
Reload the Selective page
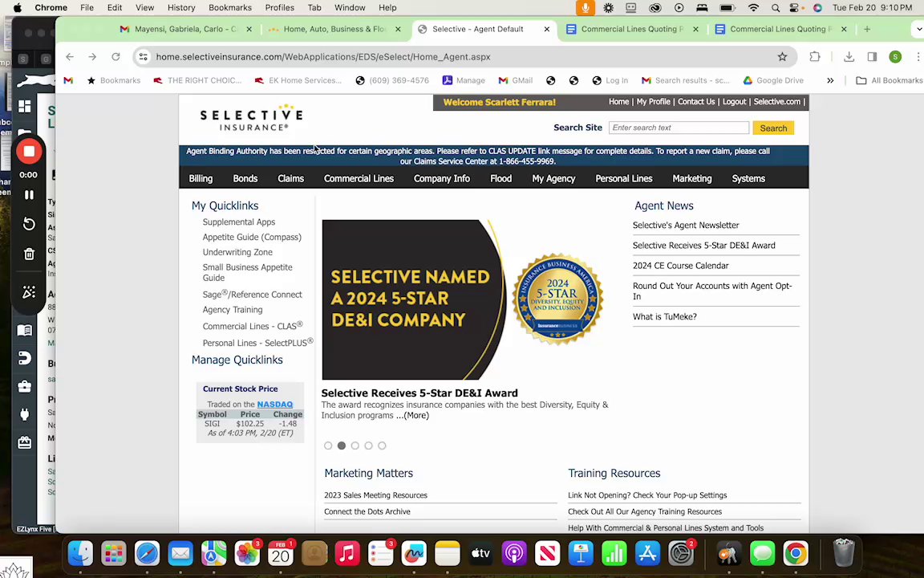pos(115,57)
